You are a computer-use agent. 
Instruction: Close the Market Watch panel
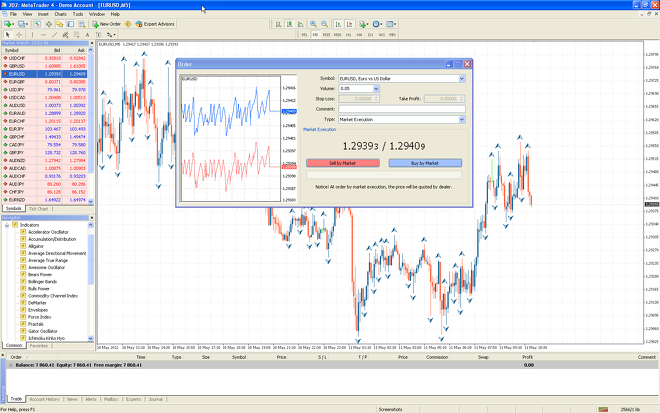click(x=91, y=43)
